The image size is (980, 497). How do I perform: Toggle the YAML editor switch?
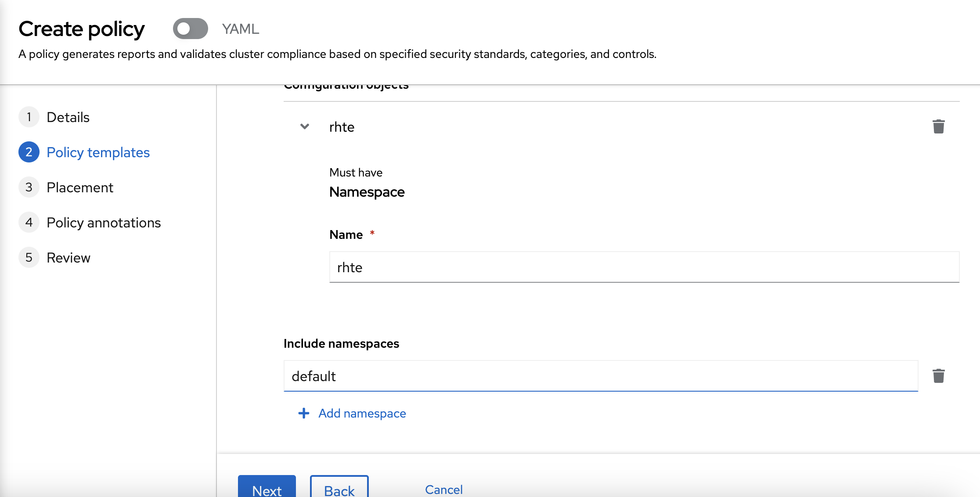190,29
